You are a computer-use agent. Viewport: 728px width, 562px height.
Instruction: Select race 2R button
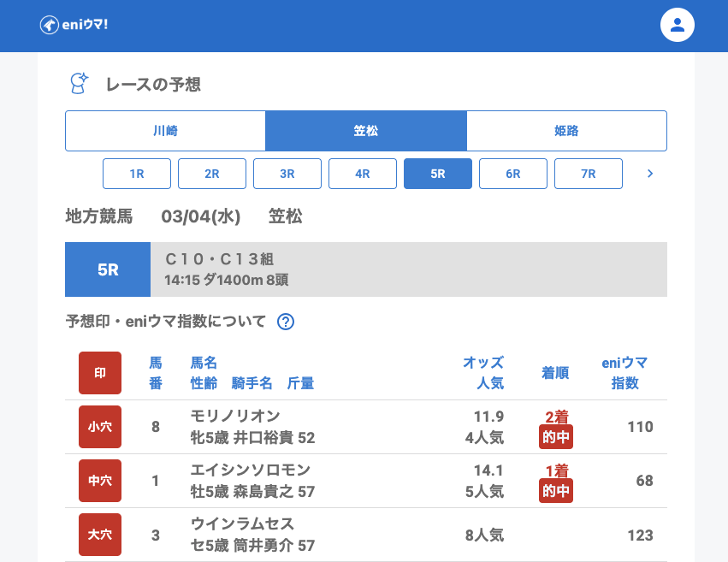212,174
